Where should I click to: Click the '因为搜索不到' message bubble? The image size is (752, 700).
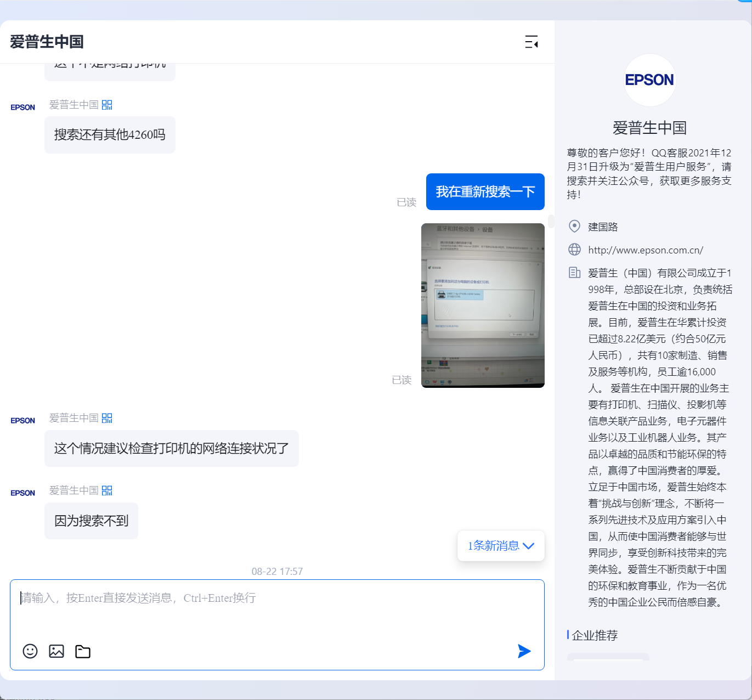point(91,521)
